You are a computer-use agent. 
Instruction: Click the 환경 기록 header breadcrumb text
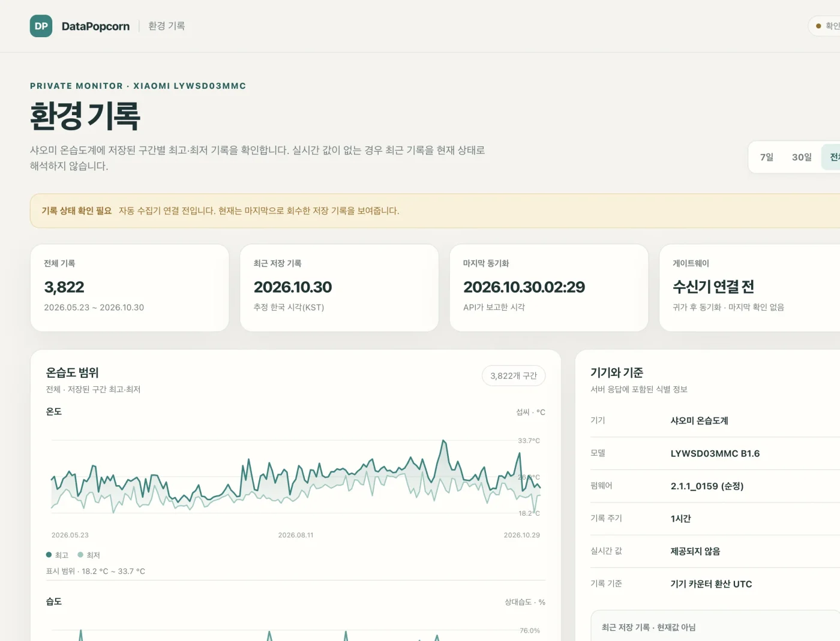click(167, 26)
